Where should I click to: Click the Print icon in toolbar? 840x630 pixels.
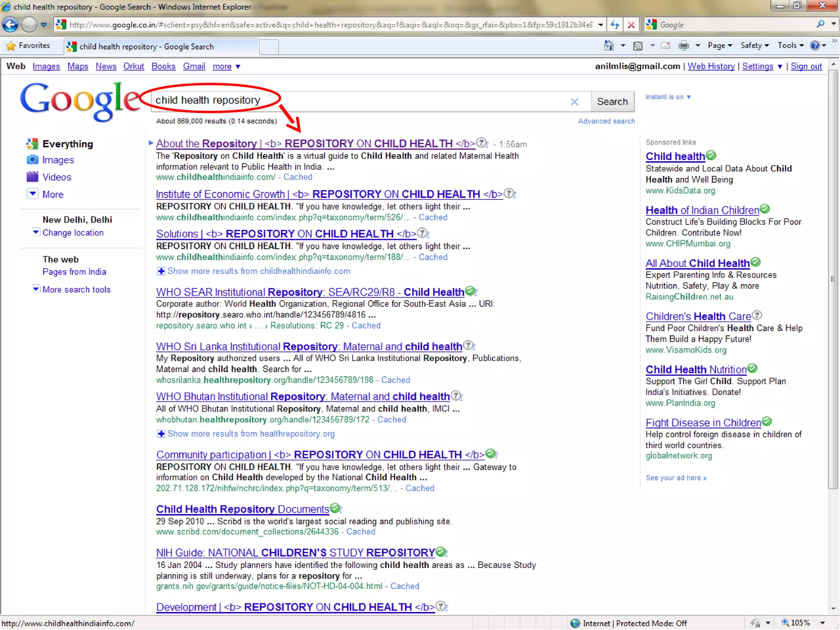pos(683,46)
